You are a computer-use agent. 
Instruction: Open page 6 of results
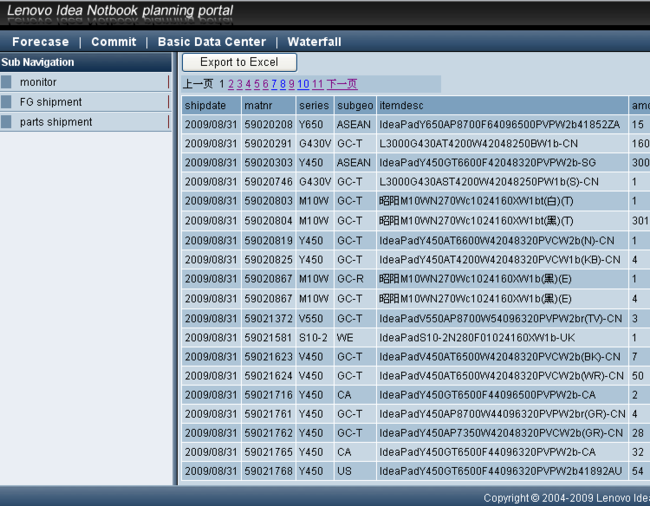coord(265,84)
